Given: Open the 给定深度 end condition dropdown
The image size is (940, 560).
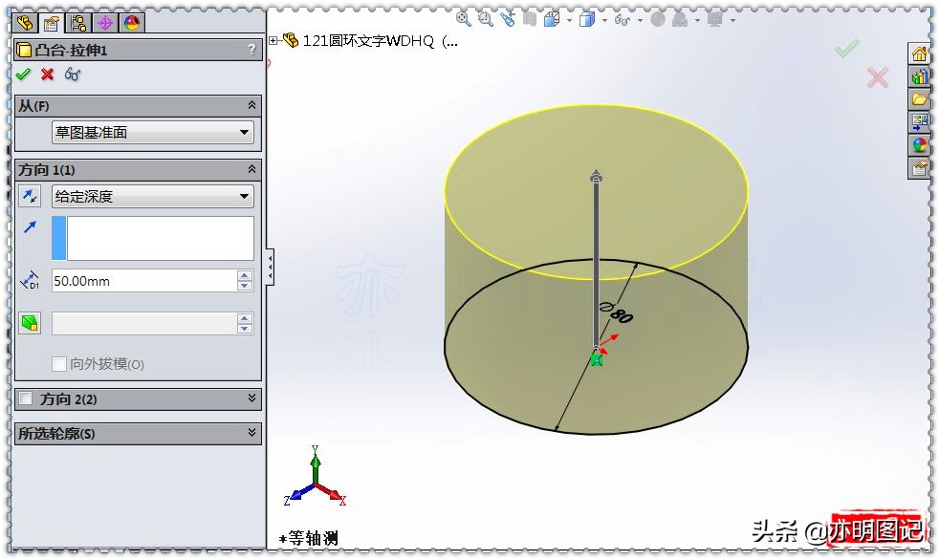Looking at the screenshot, I should click(x=243, y=196).
